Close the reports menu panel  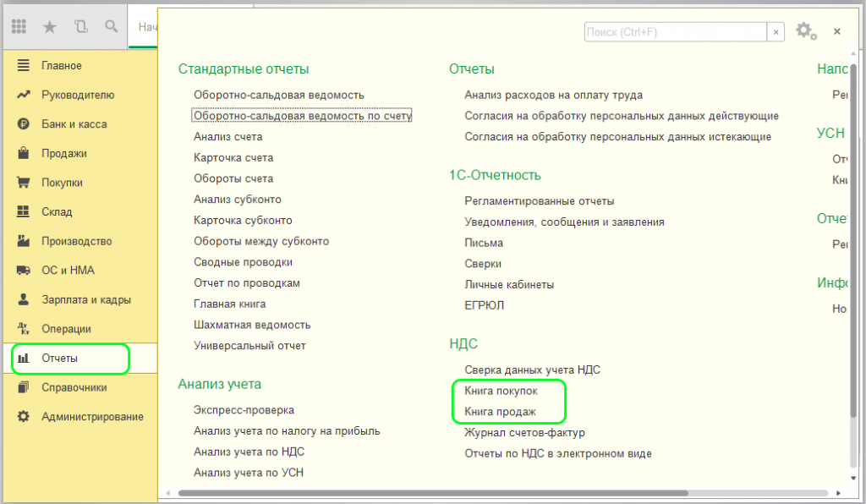coord(836,31)
